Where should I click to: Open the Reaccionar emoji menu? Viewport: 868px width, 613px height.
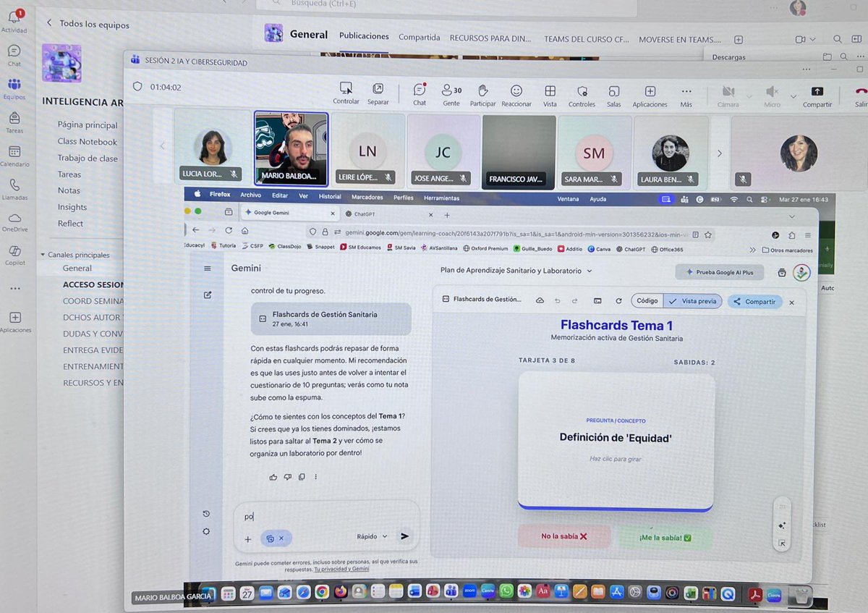(516, 94)
